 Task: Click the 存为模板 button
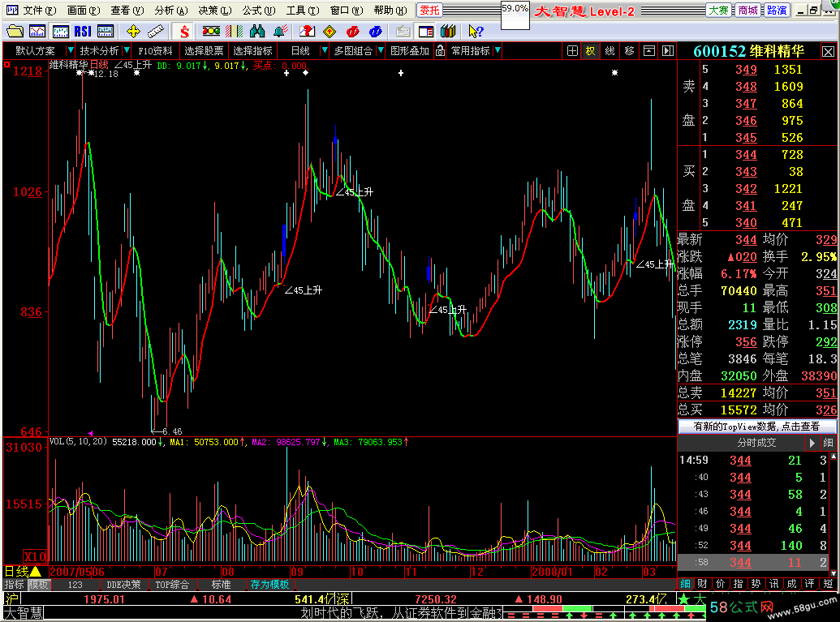[269, 585]
